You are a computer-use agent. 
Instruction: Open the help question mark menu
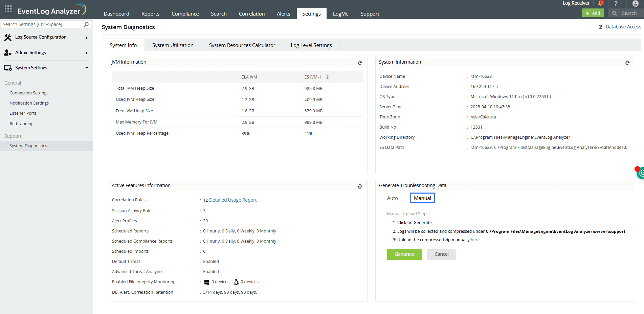tap(615, 3)
